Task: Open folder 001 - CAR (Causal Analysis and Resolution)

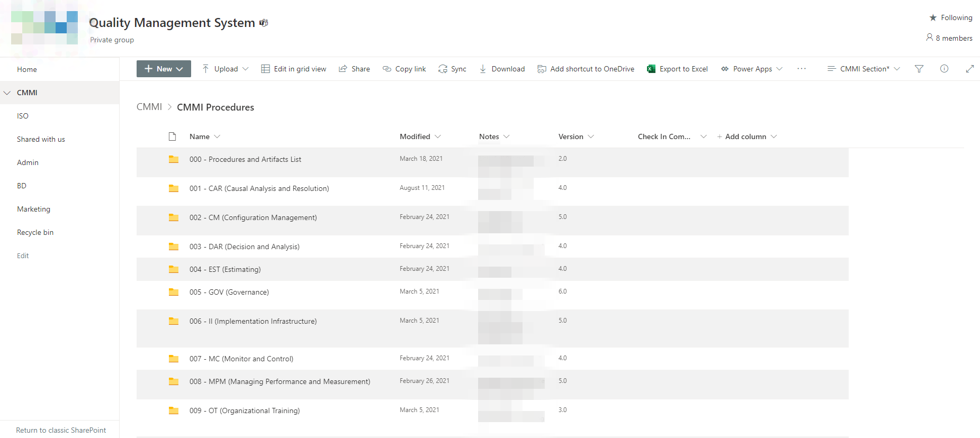Action: 259,188
